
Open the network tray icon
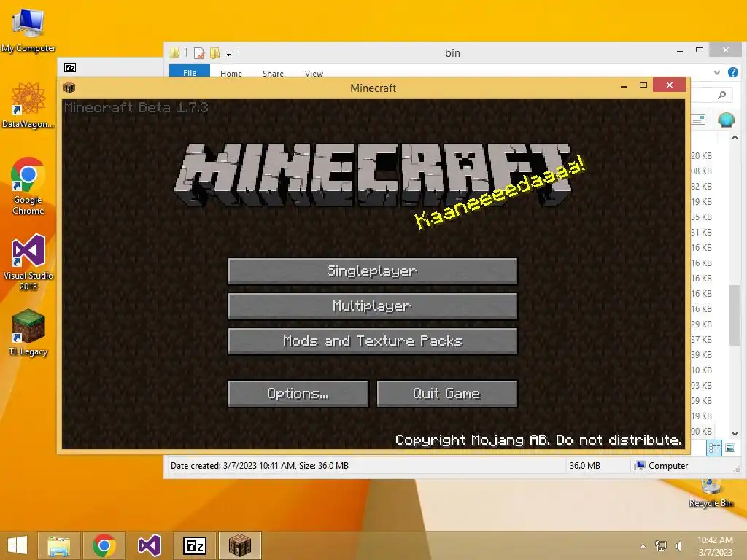tap(661, 545)
